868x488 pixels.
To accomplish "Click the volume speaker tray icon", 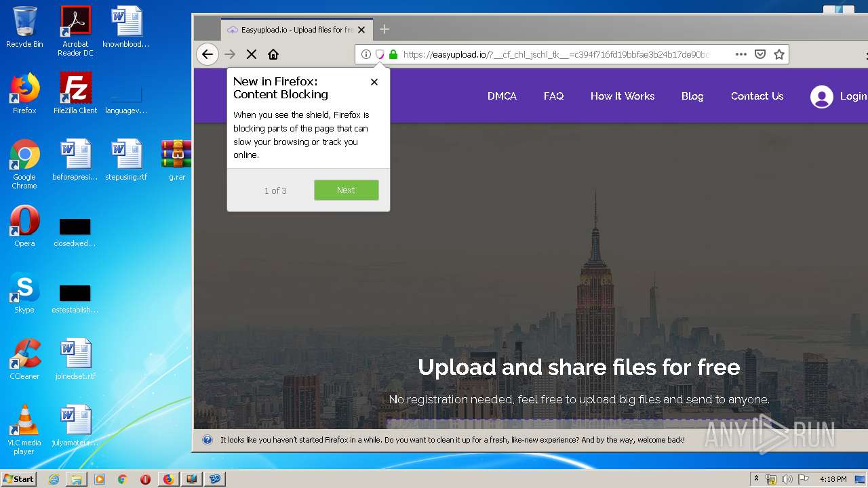I will coord(787,479).
